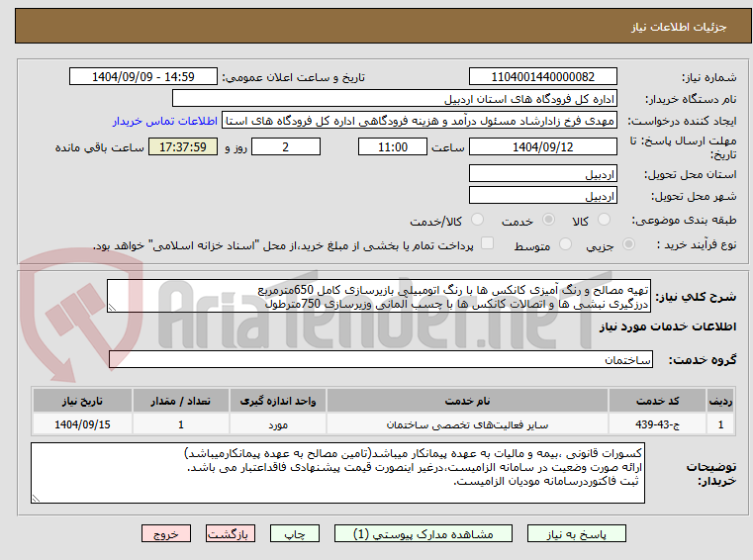Screen dimensions: 753x560
Task: Click the جزئیات اطلاعات نیاز header title
Action: (x=679, y=27)
